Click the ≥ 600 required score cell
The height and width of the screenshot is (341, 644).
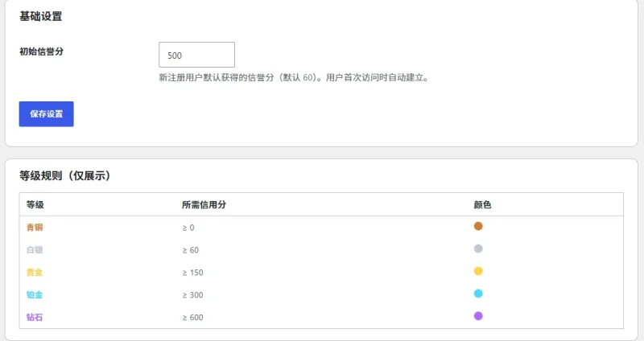(x=192, y=318)
